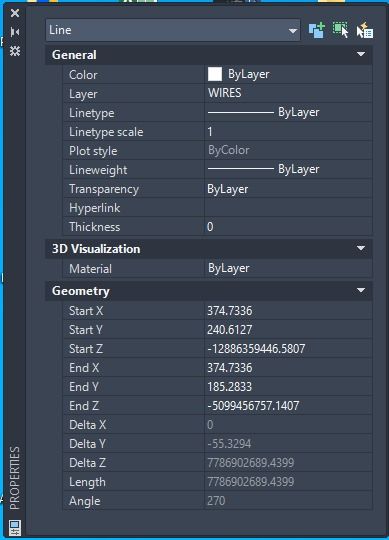Image resolution: width=389 pixels, height=540 pixels.
Task: Click the Start Z label
Action: [x=86, y=349]
